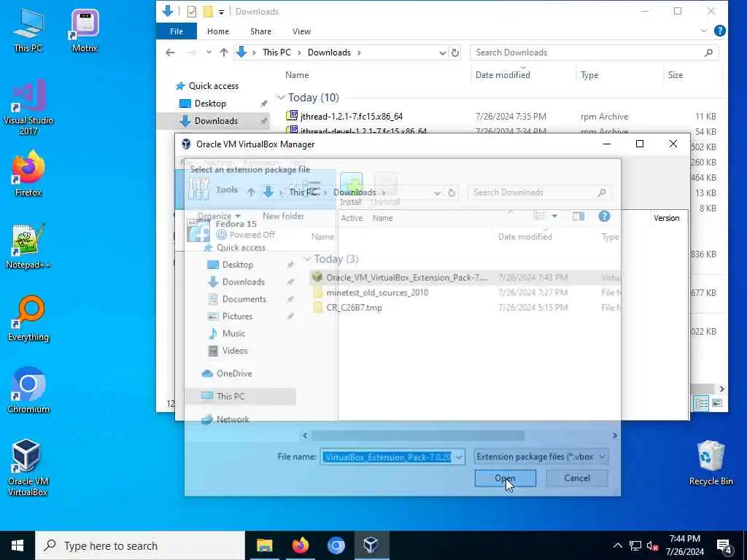Image resolution: width=747 pixels, height=560 pixels.
Task: Cancel the extension package file dialog
Action: click(577, 478)
